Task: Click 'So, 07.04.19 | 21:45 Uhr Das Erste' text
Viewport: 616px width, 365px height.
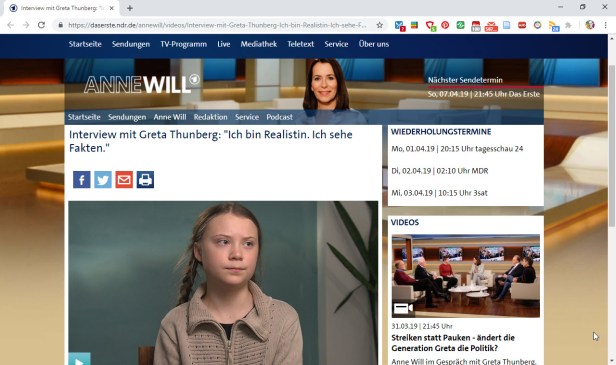Action: 484,94
